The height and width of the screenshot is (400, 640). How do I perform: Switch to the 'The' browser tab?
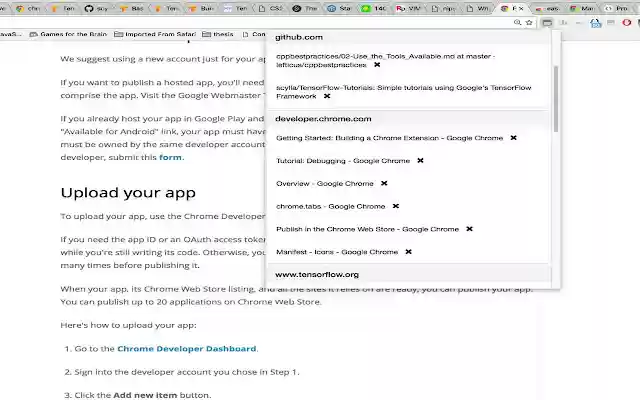[x=306, y=8]
